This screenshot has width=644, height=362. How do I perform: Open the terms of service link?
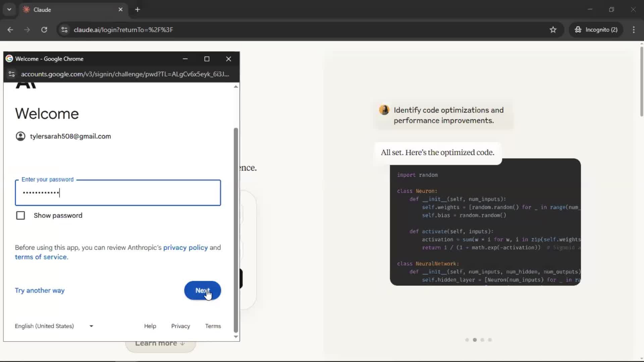[41, 257]
